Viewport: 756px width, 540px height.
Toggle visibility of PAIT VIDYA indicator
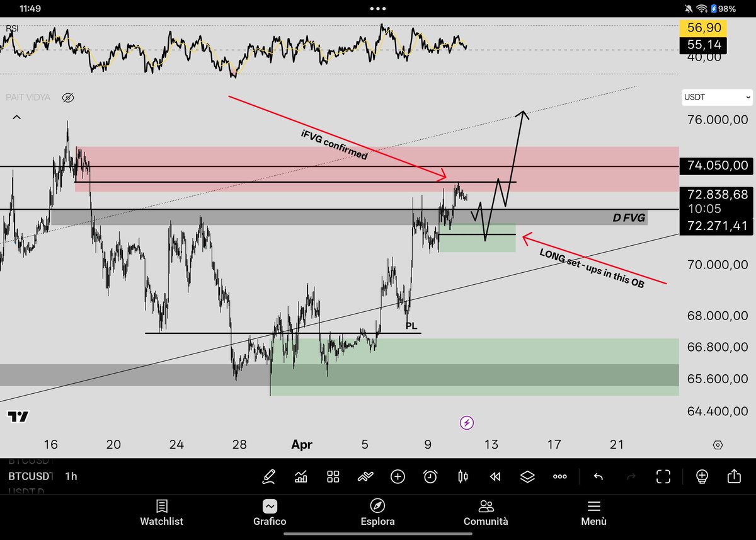[x=68, y=98]
